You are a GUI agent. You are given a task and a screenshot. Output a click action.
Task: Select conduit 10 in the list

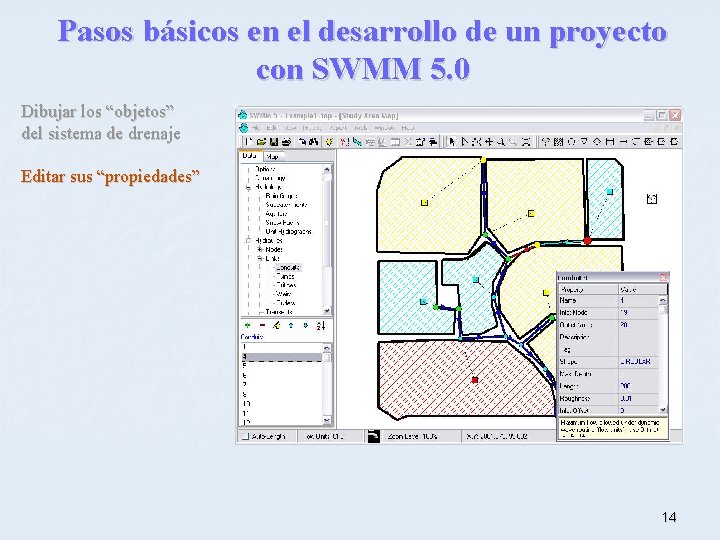click(x=281, y=404)
